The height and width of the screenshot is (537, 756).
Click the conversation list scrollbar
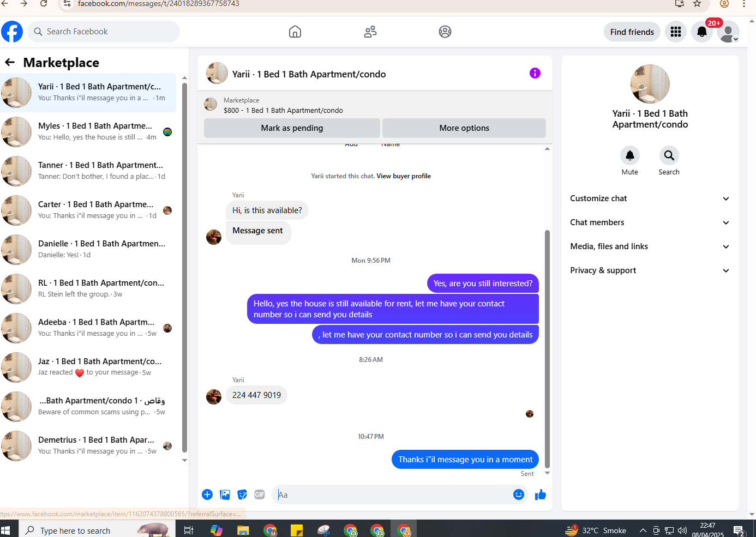click(x=184, y=267)
